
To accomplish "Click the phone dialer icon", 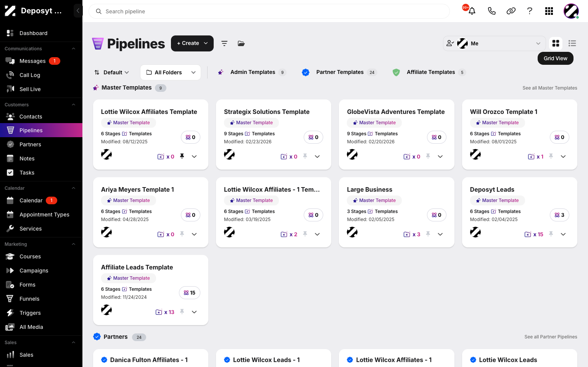I will point(491,11).
